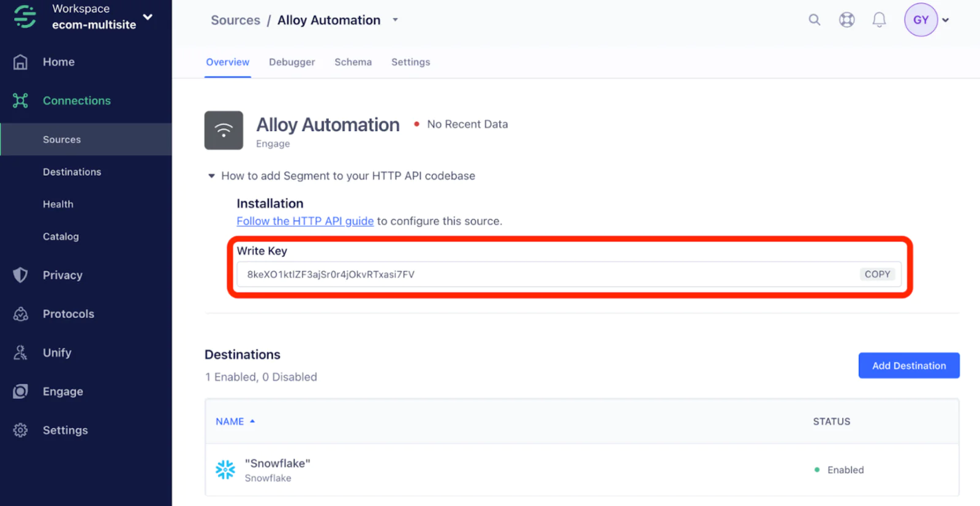Click the Engage label under source title
This screenshot has height=506, width=980.
273,144
